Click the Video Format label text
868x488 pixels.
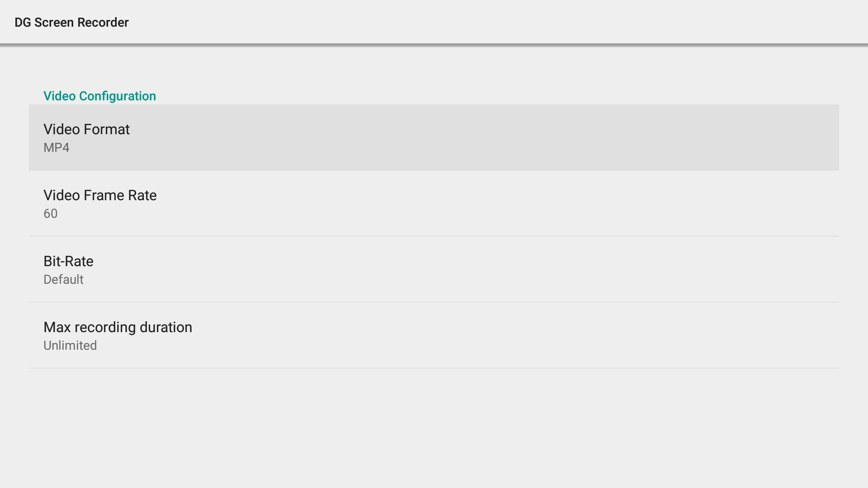(x=86, y=130)
